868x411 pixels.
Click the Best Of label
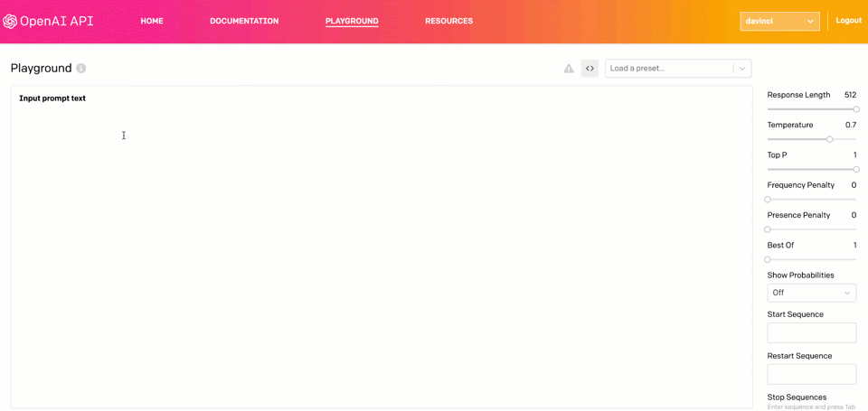point(781,245)
